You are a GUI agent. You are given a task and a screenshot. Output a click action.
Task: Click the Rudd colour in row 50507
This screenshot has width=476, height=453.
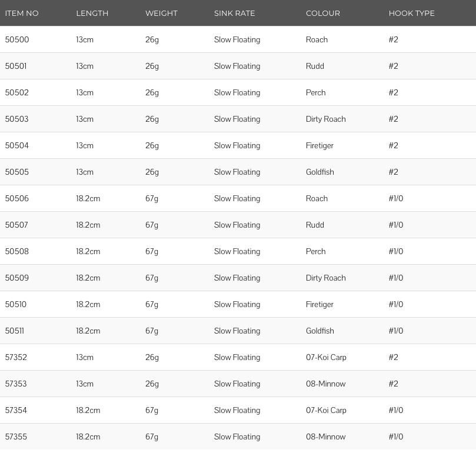[x=315, y=225]
